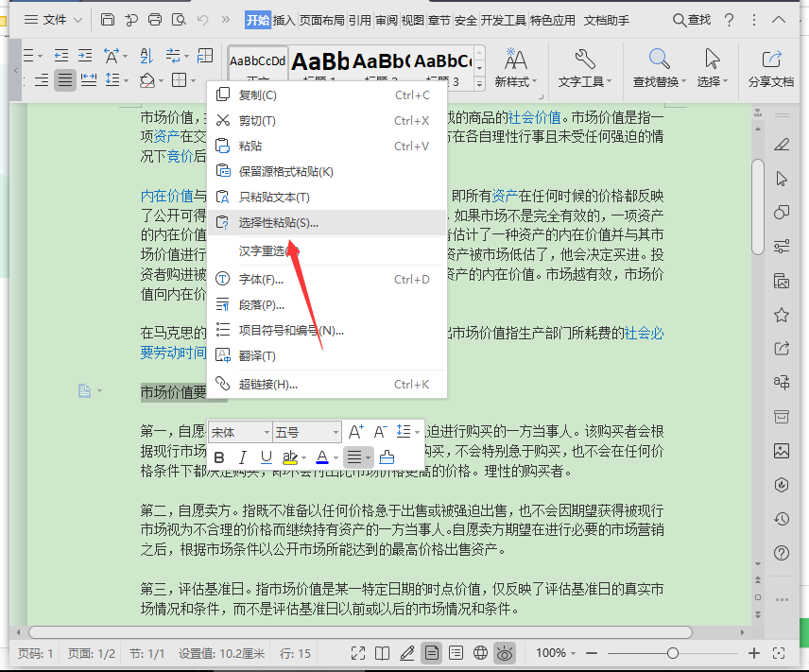This screenshot has height=672, width=809.
Task: Open the 字体(F)... dialog entry
Action: (x=327, y=279)
